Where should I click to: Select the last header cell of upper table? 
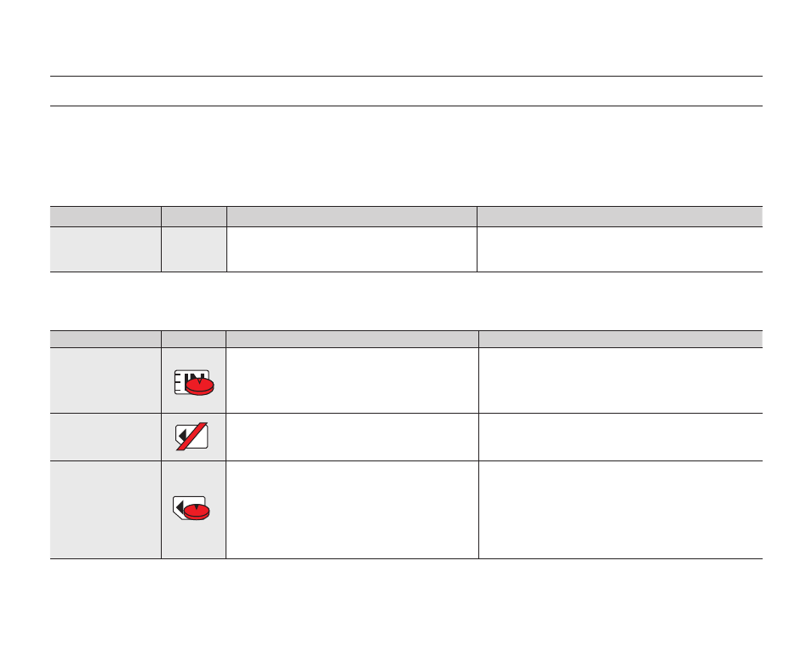[x=620, y=216]
